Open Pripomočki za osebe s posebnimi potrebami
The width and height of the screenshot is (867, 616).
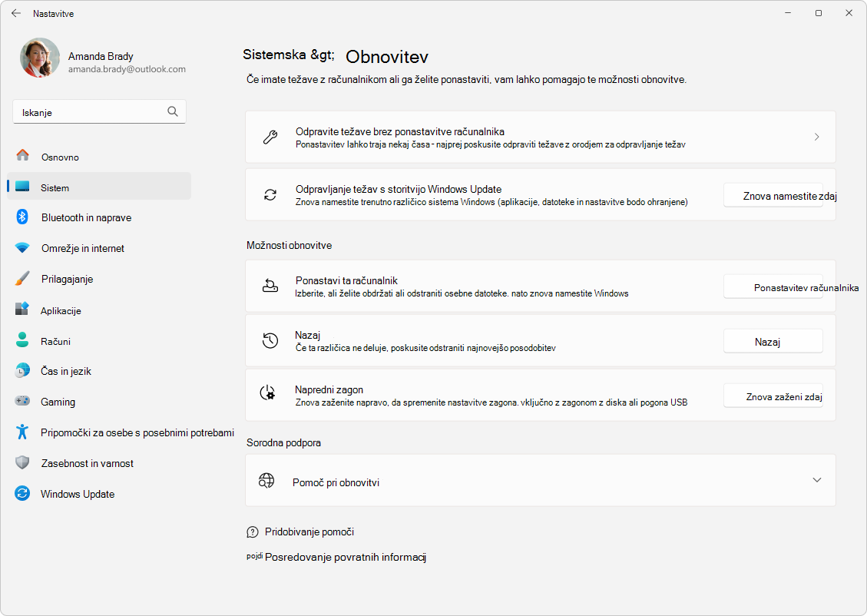click(x=121, y=432)
